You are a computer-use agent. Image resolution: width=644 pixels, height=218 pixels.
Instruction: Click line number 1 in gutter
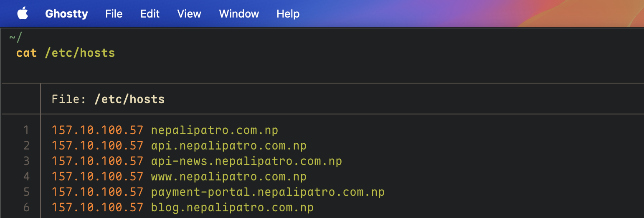[26, 130]
